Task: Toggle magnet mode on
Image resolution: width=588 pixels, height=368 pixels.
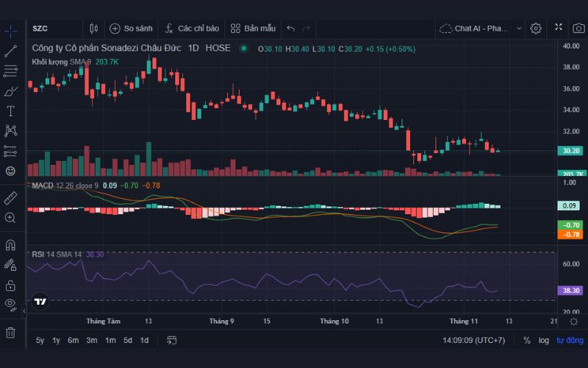Action: click(x=10, y=245)
